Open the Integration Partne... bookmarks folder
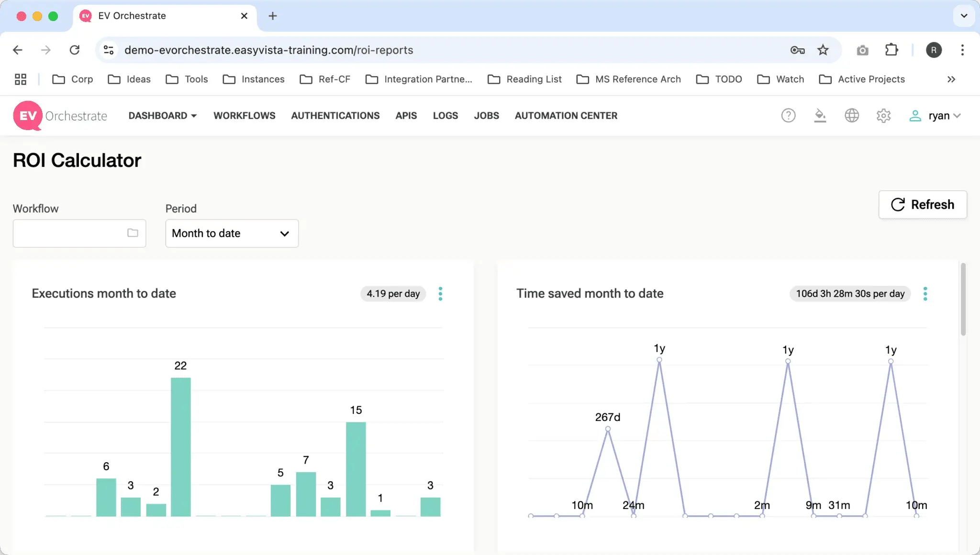980x555 pixels. pos(419,79)
